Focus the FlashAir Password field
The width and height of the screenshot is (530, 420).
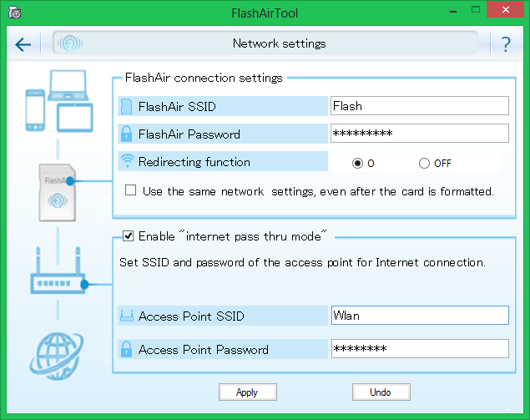[420, 134]
